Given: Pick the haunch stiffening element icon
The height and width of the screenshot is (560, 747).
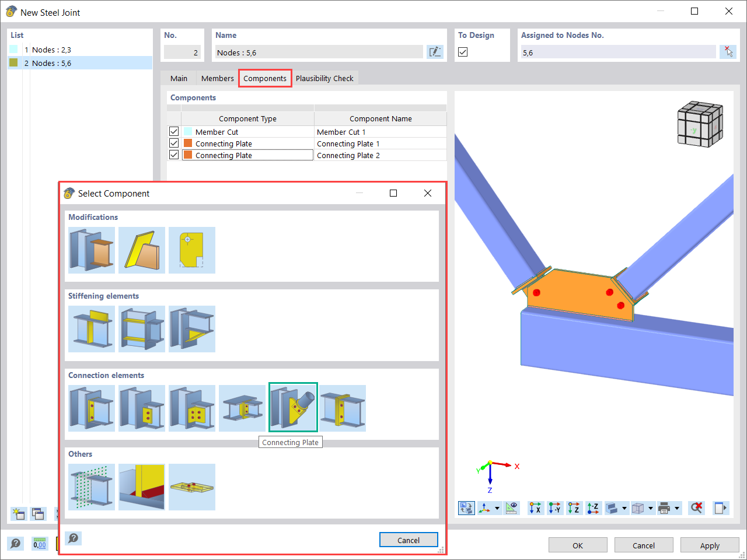Looking at the screenshot, I should [192, 329].
